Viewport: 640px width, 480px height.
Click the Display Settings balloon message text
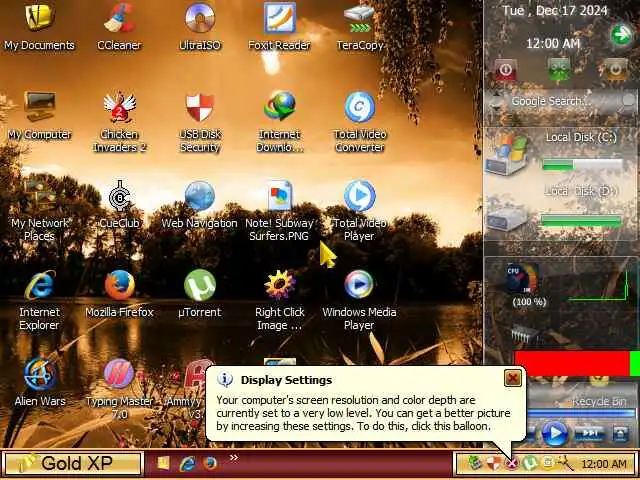tap(363, 413)
